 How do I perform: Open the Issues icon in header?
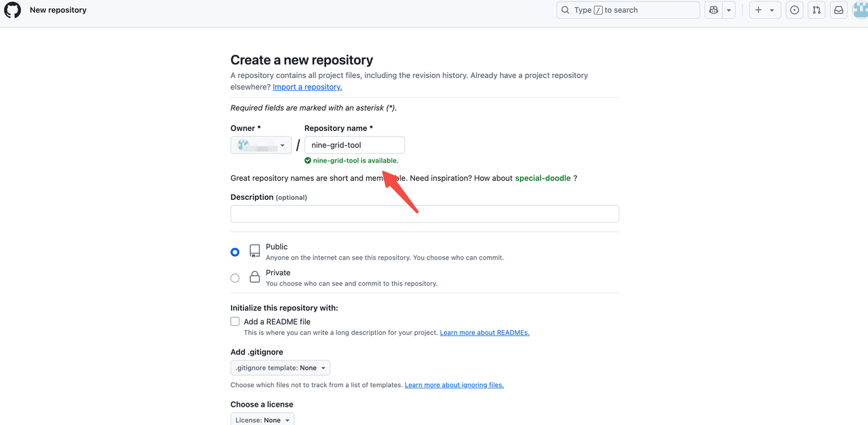pos(794,10)
